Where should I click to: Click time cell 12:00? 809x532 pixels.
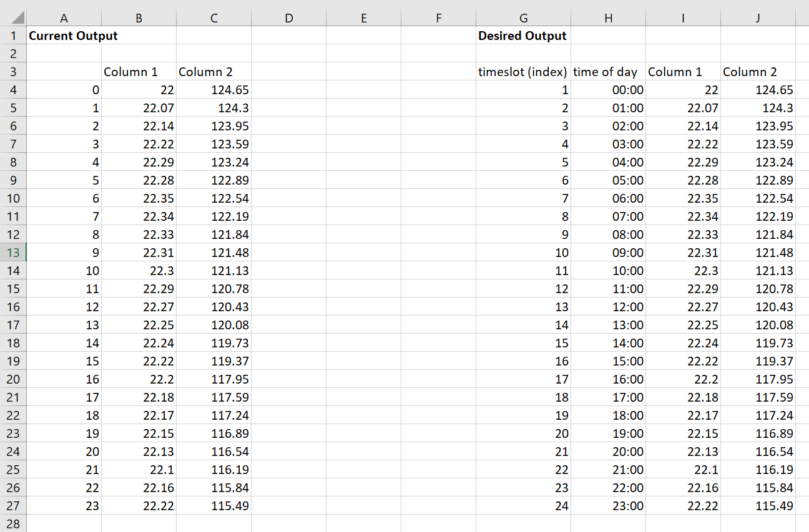pos(608,307)
